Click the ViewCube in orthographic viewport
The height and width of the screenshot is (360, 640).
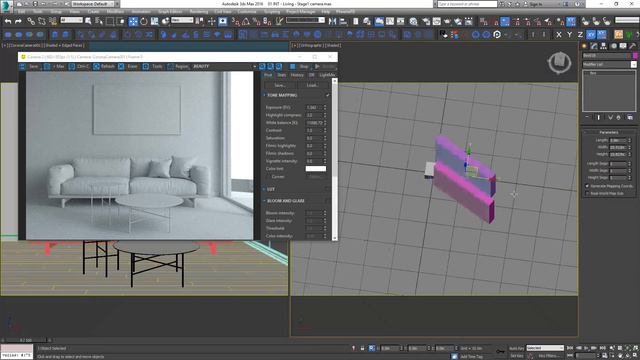point(559,63)
